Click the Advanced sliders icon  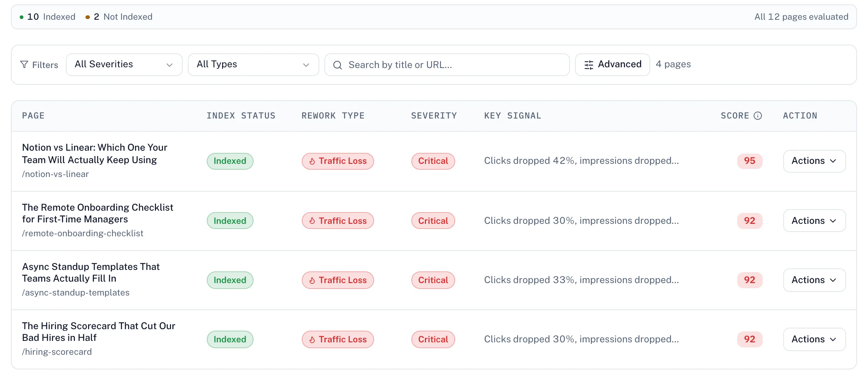589,65
